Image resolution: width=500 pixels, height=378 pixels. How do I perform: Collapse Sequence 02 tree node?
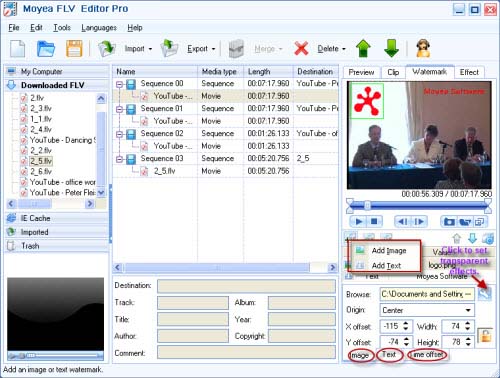pos(119,134)
